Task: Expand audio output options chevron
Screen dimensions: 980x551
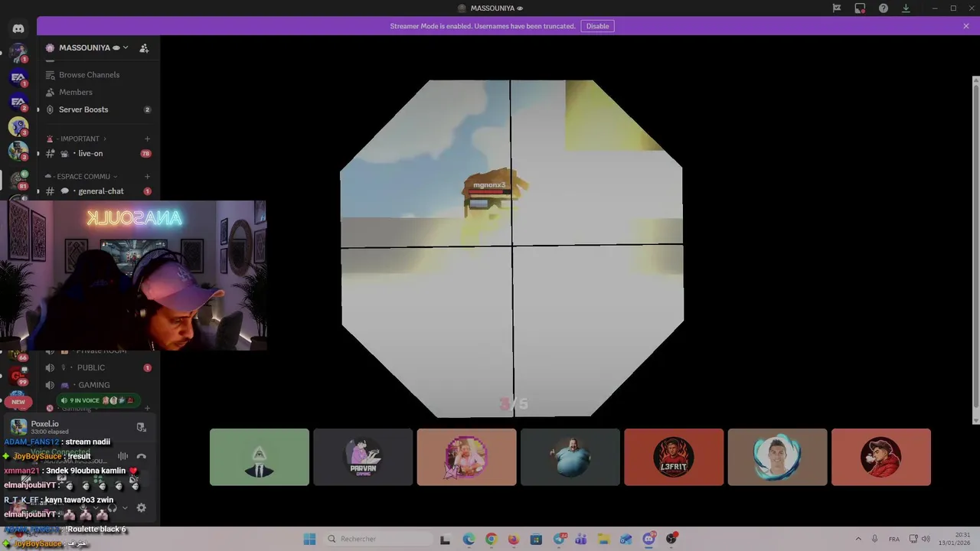Action: point(125,507)
